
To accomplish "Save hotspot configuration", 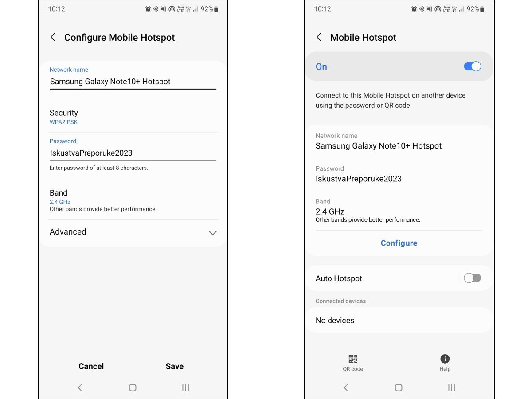I will pyautogui.click(x=175, y=366).
